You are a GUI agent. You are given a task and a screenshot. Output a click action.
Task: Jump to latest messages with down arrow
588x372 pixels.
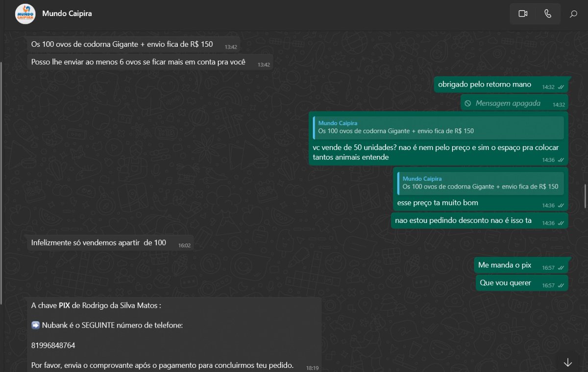coord(568,362)
